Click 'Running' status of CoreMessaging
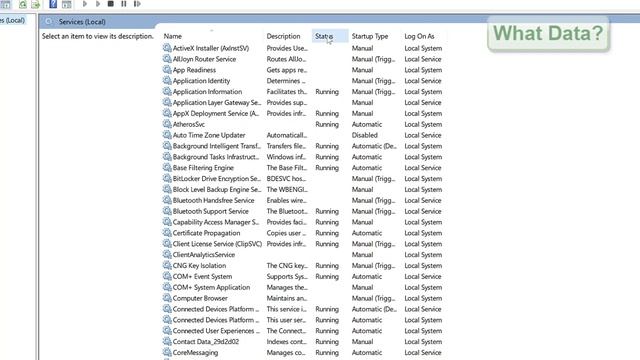The width and height of the screenshot is (640, 360). (327, 353)
